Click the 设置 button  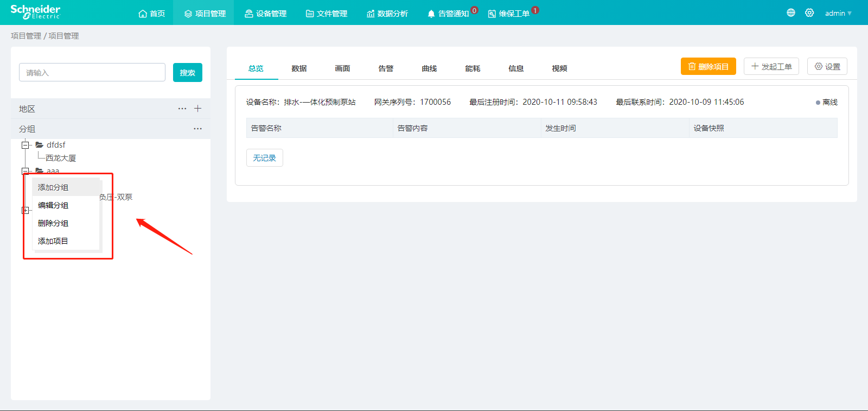(x=827, y=66)
